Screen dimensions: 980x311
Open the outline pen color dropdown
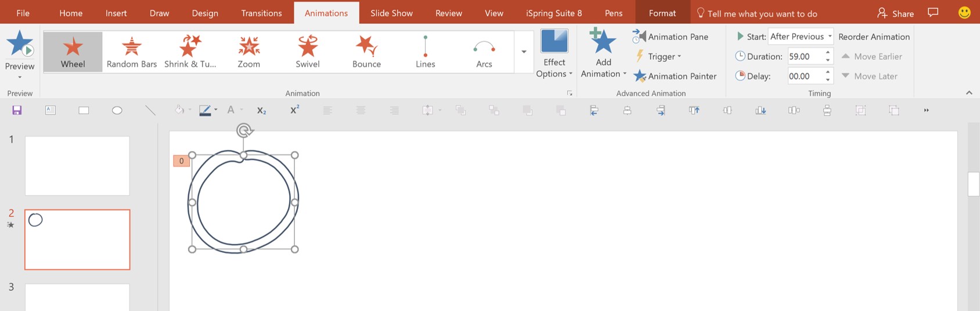click(216, 110)
